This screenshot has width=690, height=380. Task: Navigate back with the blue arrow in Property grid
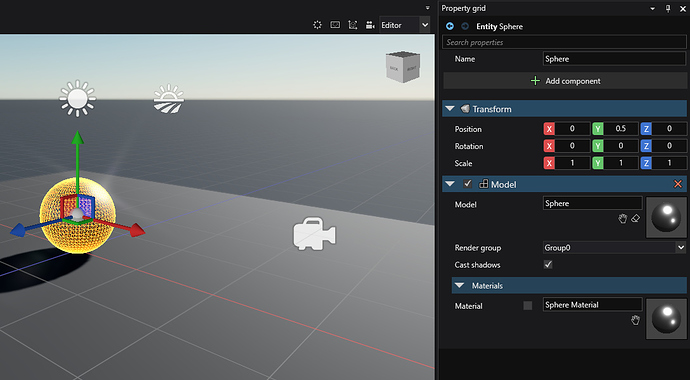450,26
